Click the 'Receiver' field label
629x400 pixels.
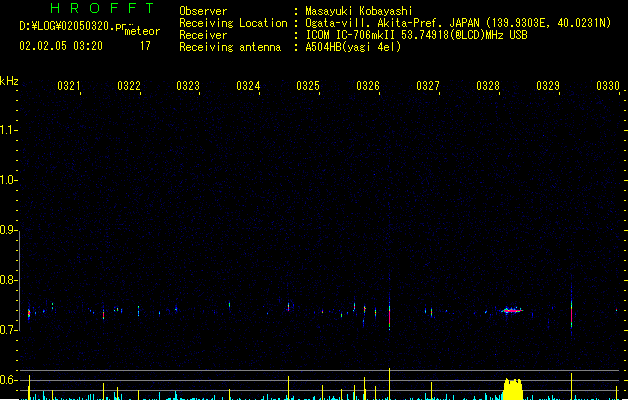[203, 35]
